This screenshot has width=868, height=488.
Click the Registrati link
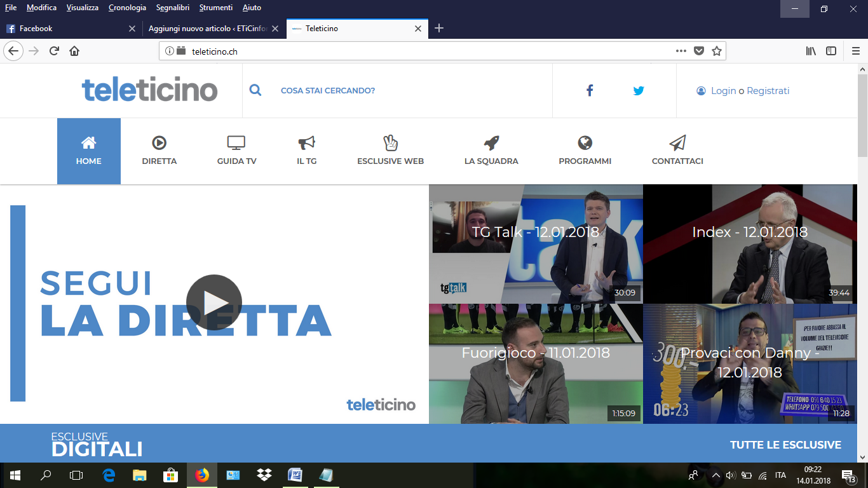tap(768, 91)
